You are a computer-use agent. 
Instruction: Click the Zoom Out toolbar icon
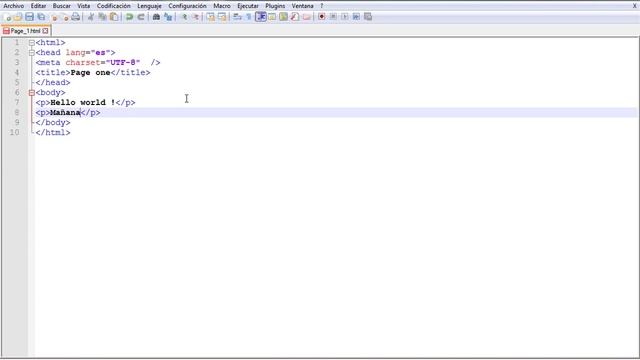coord(196,17)
